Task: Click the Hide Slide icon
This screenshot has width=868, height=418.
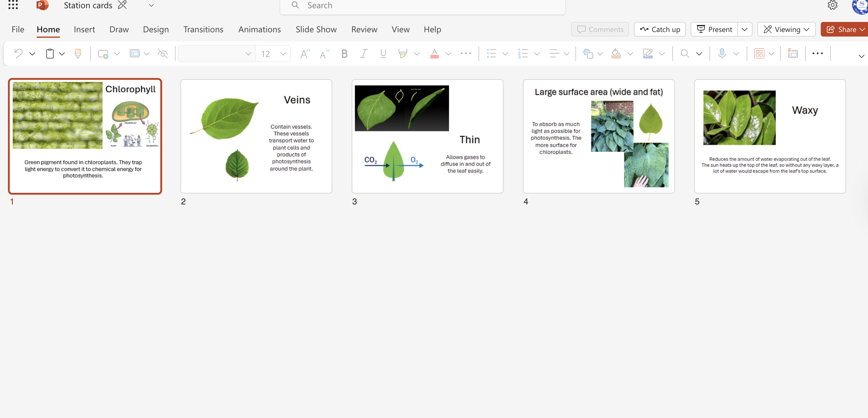Action: (163, 53)
